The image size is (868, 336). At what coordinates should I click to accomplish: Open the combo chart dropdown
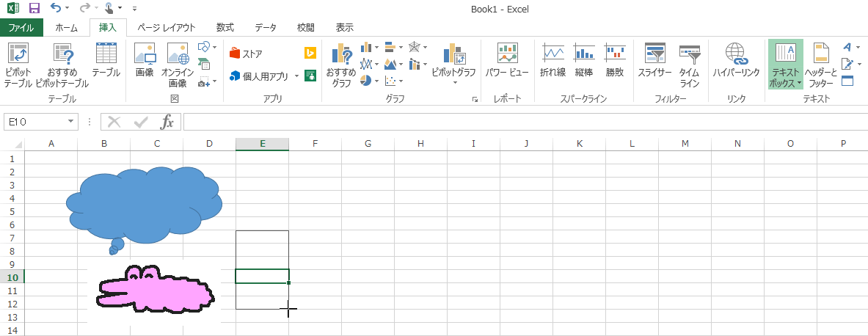[x=418, y=65]
